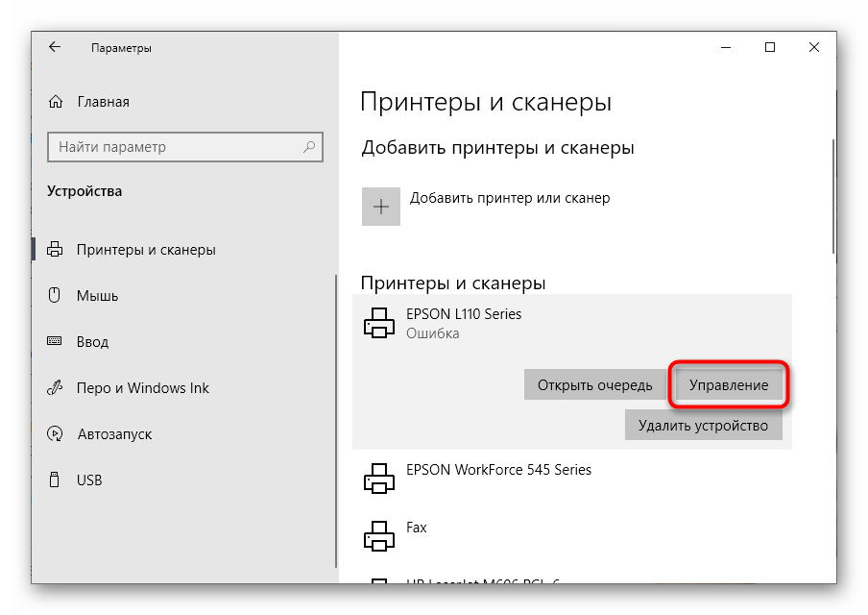Screen dimensions: 868x615
Task: Click the EPSON L110 Series printer icon
Action: (379, 324)
